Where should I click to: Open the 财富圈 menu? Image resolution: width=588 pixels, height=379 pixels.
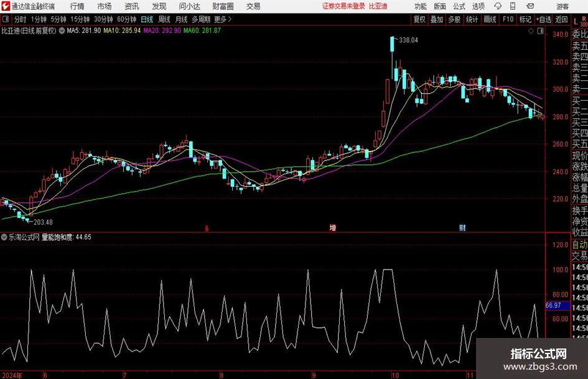(x=223, y=6)
